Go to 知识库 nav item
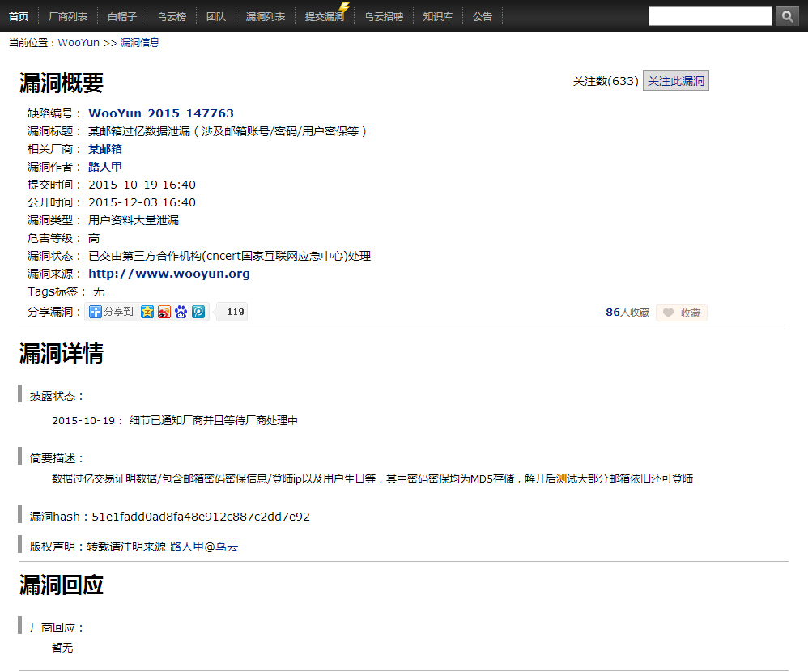The width and height of the screenshot is (808, 672). [x=438, y=16]
